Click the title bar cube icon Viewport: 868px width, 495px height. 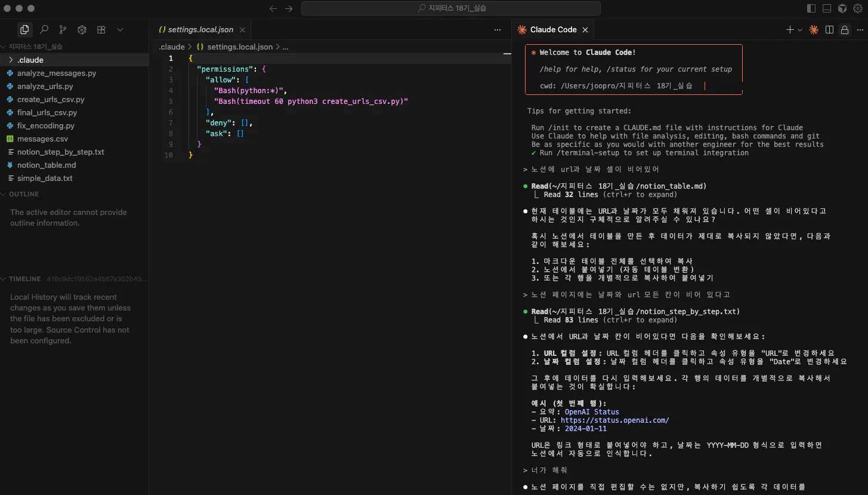point(842,8)
